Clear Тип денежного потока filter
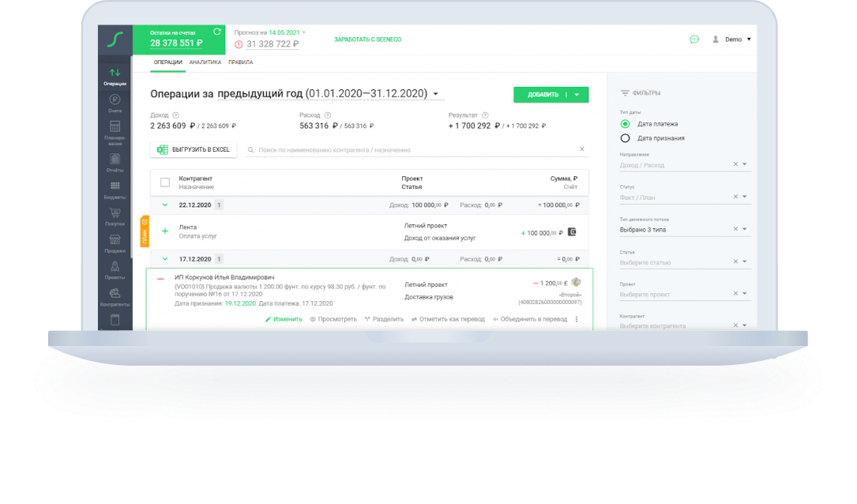This screenshot has height=504, width=857. 735,229
